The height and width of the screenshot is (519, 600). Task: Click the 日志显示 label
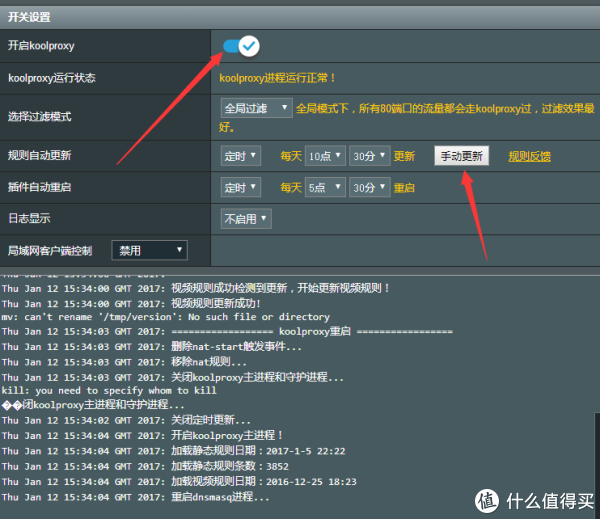(x=29, y=218)
